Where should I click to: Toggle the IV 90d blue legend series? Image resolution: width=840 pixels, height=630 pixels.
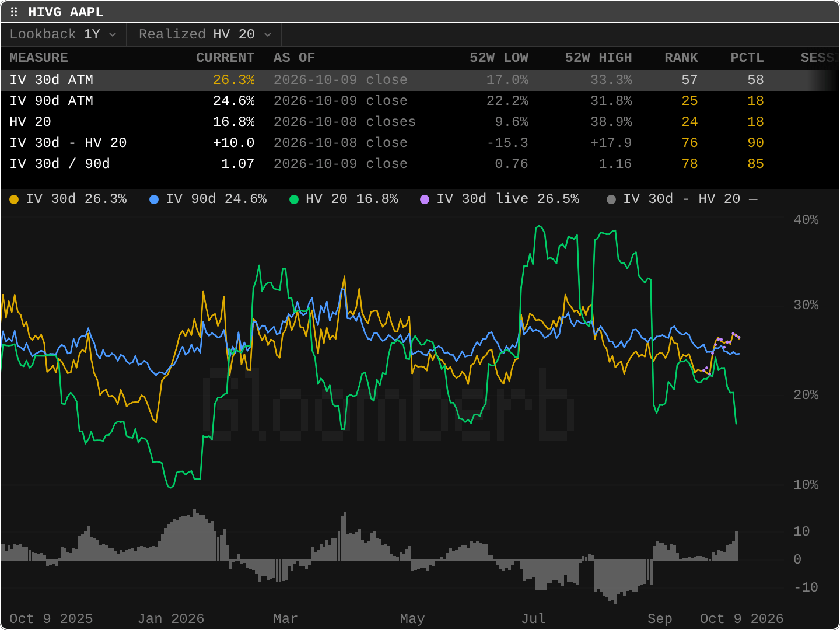[x=208, y=199]
